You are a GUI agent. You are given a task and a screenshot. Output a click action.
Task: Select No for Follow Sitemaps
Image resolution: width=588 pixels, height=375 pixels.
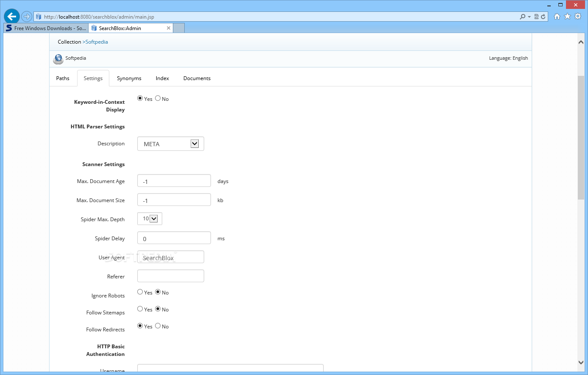(158, 309)
